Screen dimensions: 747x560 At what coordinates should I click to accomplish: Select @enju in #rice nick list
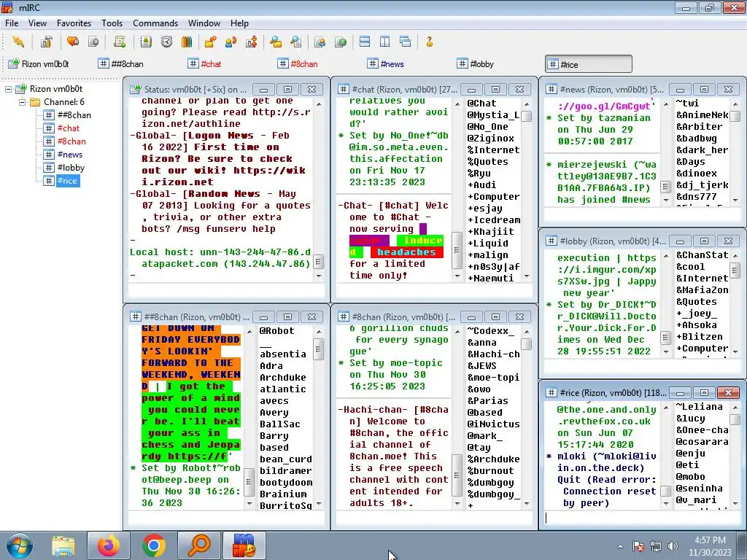pos(690,454)
